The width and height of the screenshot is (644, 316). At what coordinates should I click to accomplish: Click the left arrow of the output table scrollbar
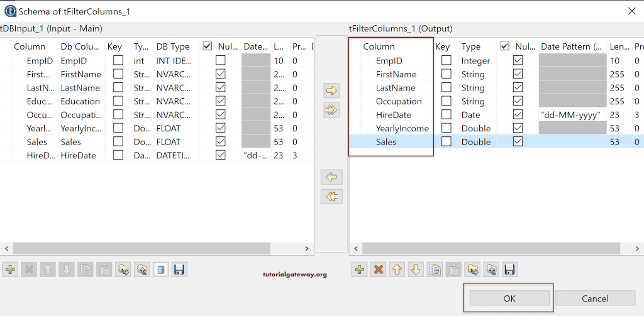(x=356, y=248)
